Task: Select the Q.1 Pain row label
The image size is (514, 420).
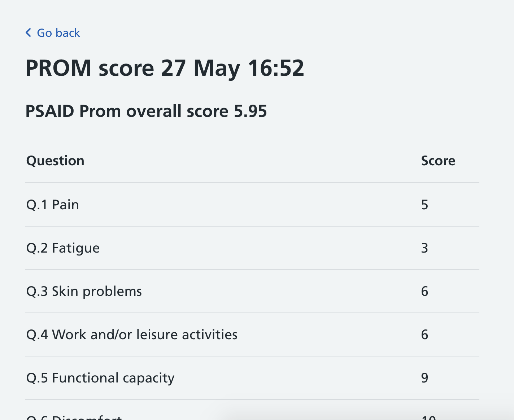Action: 53,205
